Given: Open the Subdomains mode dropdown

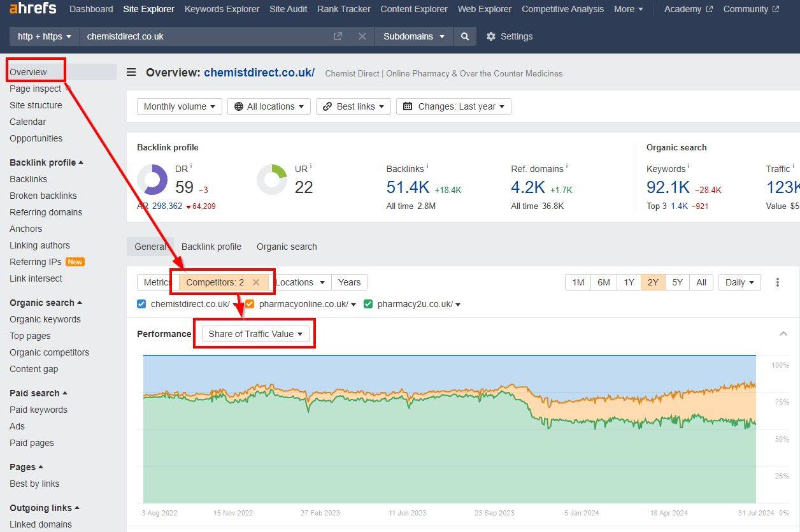Looking at the screenshot, I should (414, 36).
